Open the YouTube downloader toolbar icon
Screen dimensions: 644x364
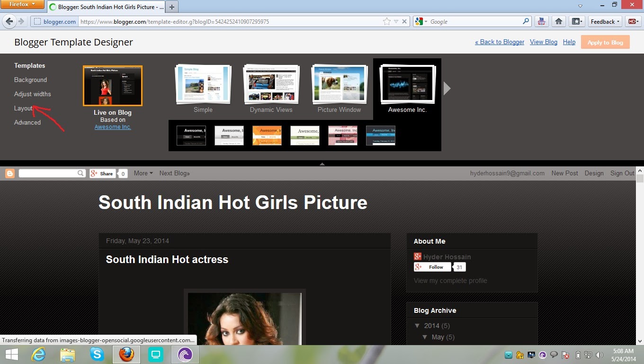pyautogui.click(x=542, y=21)
